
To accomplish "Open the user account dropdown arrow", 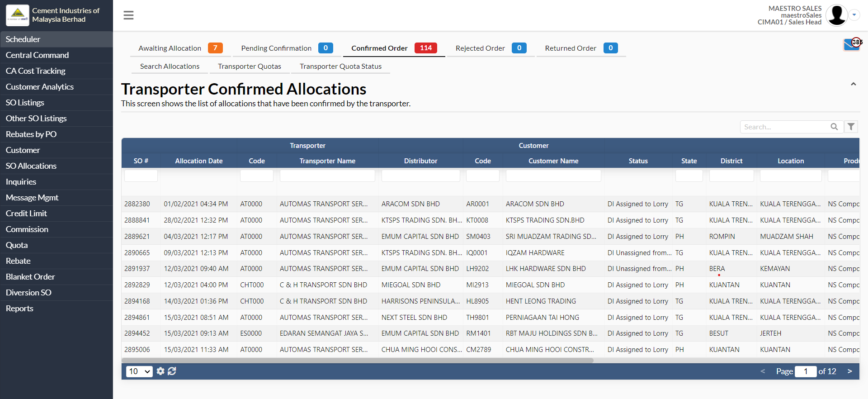I will pyautogui.click(x=854, y=15).
